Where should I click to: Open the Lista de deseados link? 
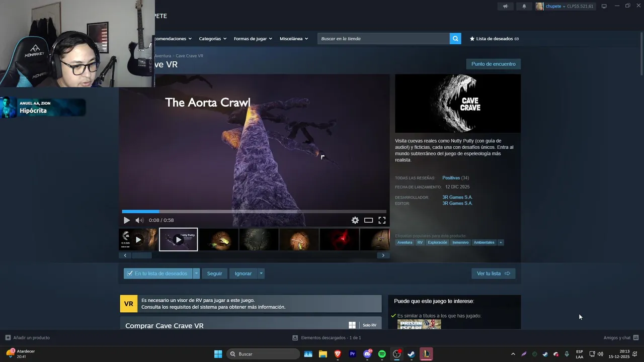494,39
